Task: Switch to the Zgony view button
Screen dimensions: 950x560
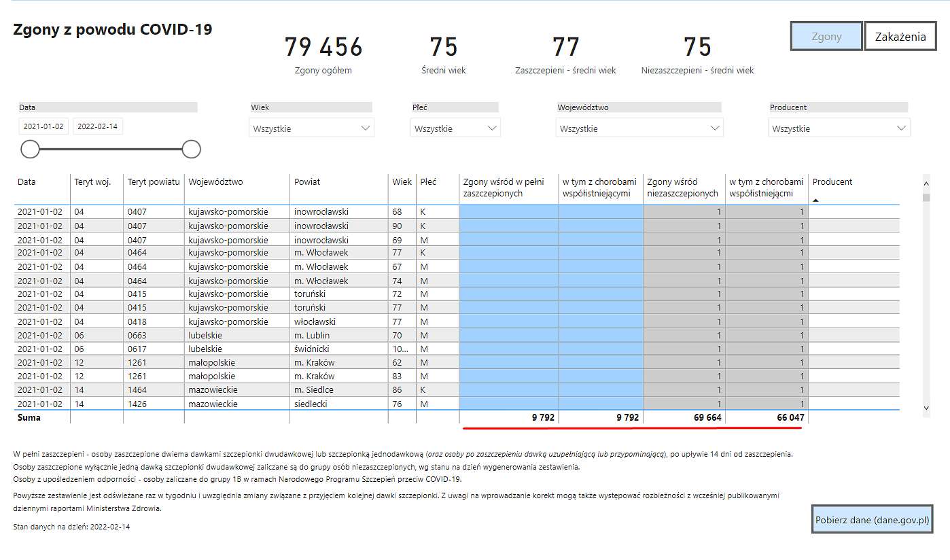Action: 826,37
